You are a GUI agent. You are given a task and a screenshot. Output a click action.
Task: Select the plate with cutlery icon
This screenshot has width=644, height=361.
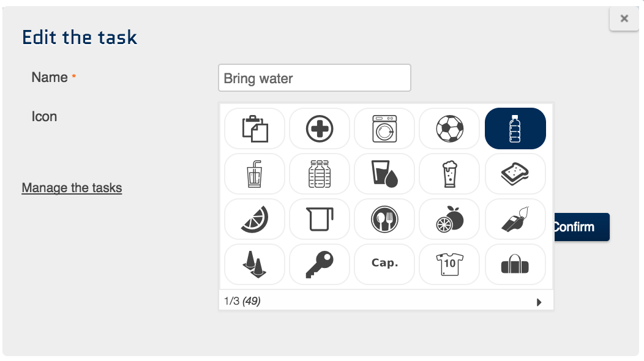[384, 219]
